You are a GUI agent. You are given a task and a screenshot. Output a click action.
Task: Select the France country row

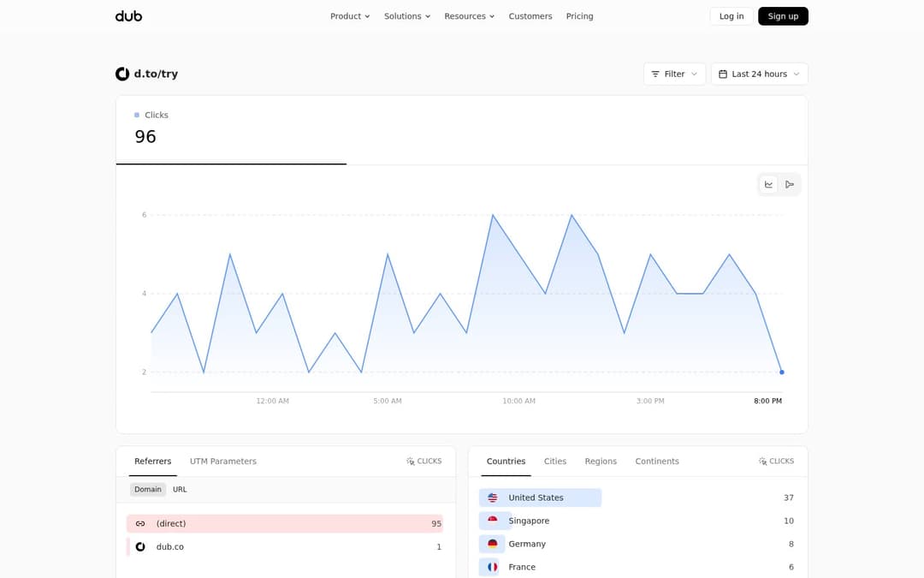pos(637,567)
